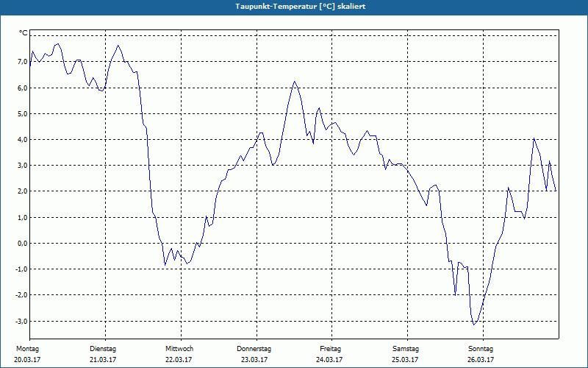The image size is (588, 368).
Task: Click the date 24.03.17
Action: click(x=329, y=360)
